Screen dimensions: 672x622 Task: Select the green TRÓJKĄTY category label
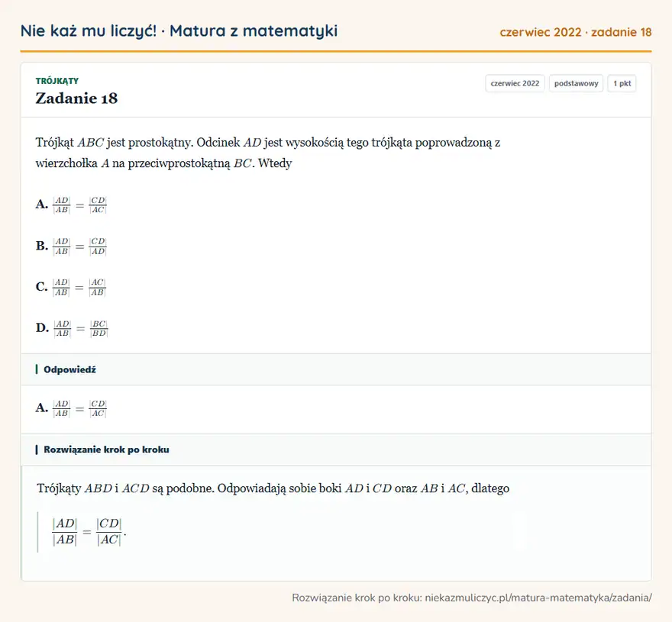pos(57,81)
